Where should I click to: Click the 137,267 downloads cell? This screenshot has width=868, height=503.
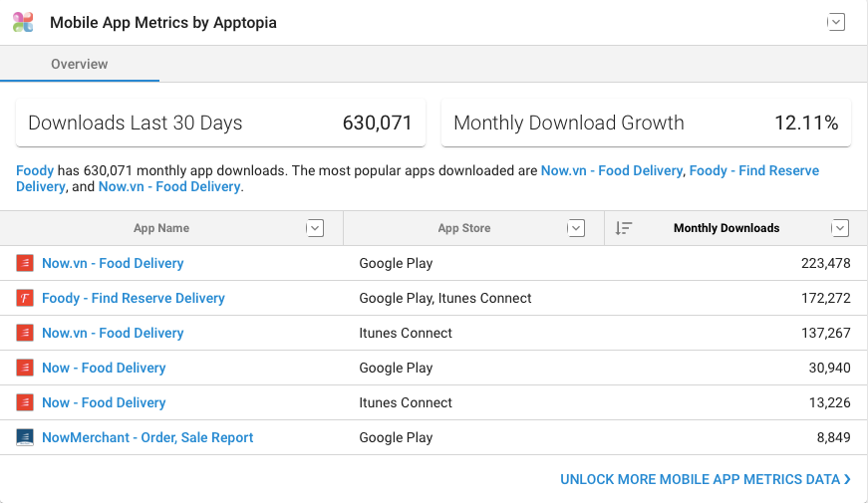pos(825,333)
